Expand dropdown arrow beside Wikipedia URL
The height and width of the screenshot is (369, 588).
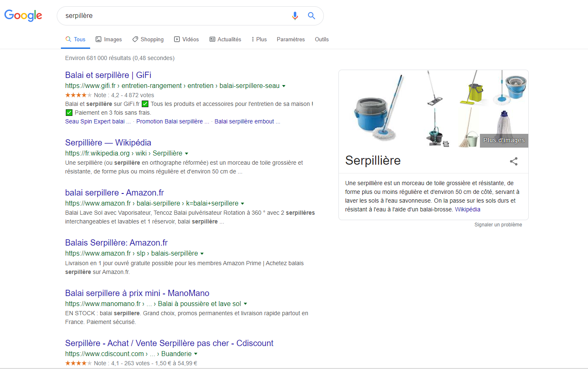(187, 153)
